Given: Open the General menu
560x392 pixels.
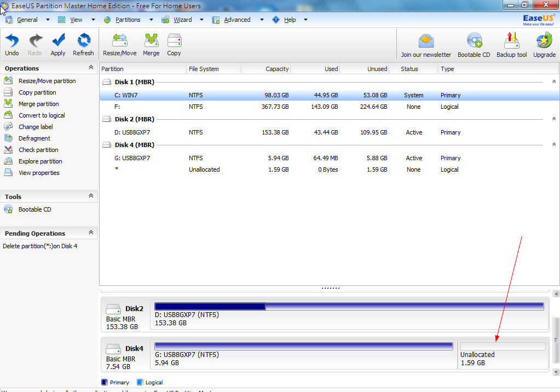Looking at the screenshot, I should tap(27, 20).
